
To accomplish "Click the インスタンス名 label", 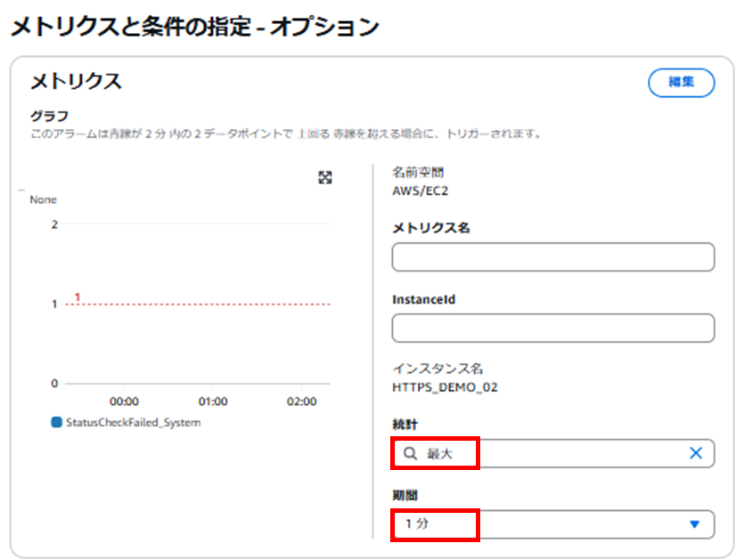I will click(x=438, y=369).
